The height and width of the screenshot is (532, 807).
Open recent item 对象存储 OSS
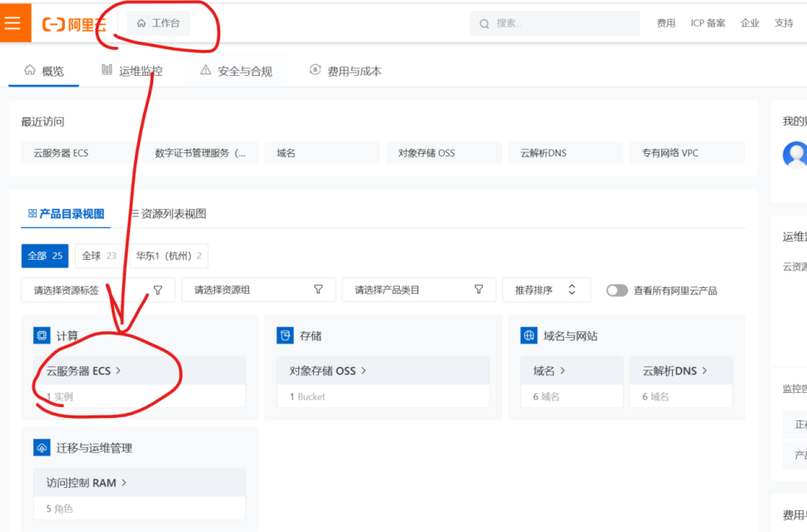pos(444,153)
